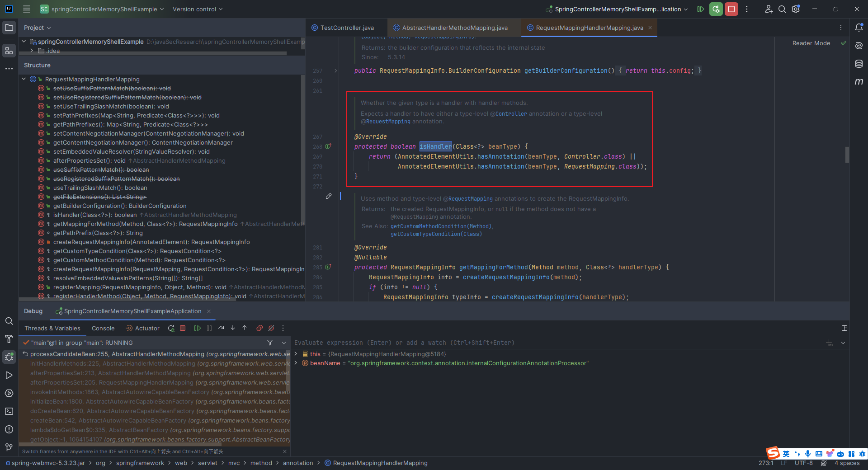
Task: Open the Run tool window icon
Action: click(x=9, y=375)
